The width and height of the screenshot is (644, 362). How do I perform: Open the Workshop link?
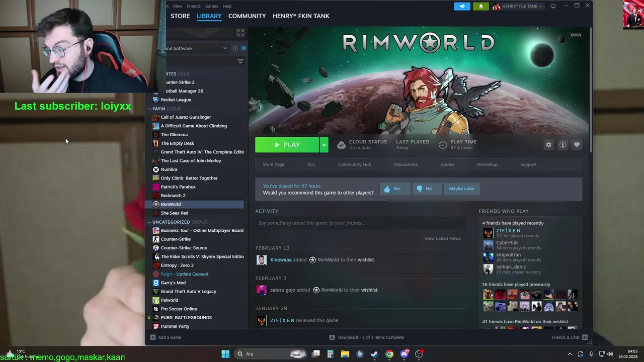point(487,164)
